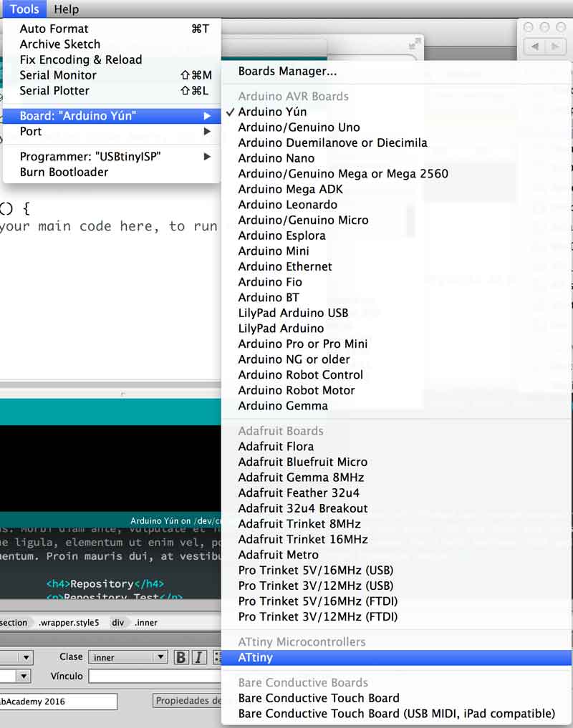Select the div tag in selector bar

click(x=118, y=623)
